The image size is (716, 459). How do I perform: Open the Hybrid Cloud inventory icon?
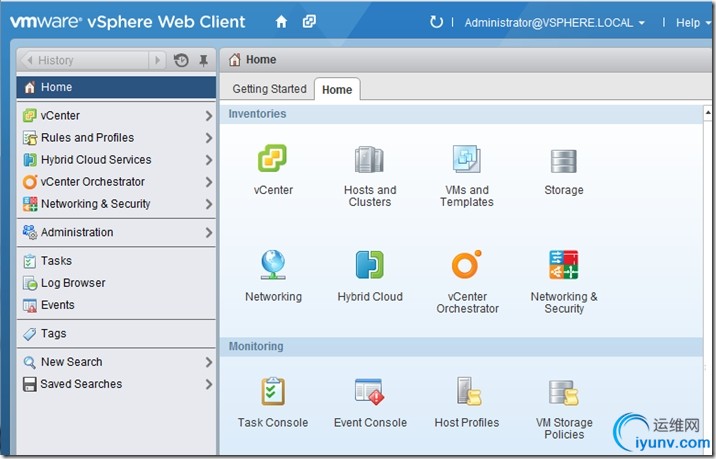[x=370, y=264]
